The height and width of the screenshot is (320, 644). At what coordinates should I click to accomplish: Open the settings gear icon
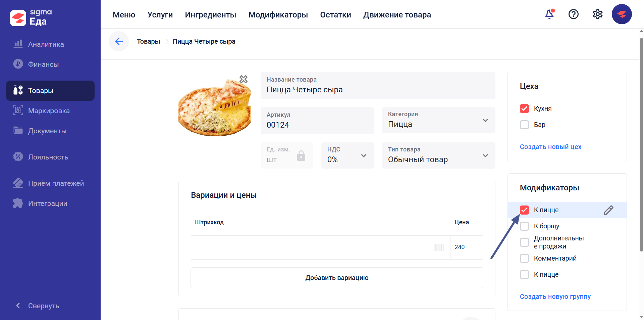pyautogui.click(x=597, y=14)
